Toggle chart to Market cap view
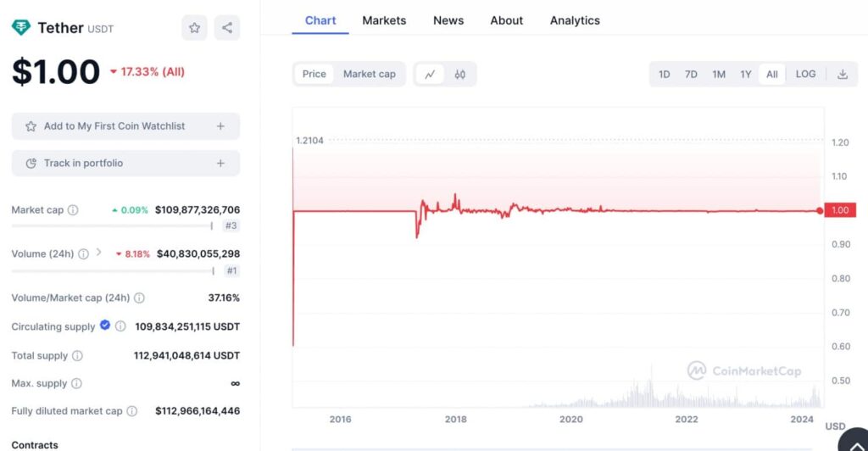 coord(370,75)
